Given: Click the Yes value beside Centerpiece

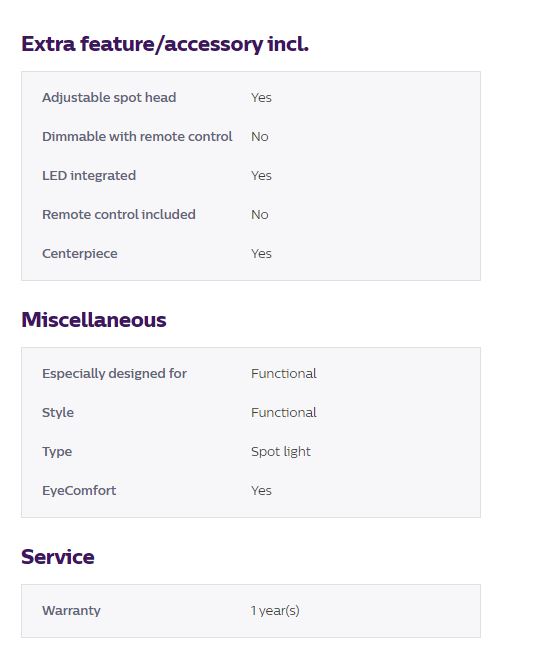Looking at the screenshot, I should click(261, 254).
